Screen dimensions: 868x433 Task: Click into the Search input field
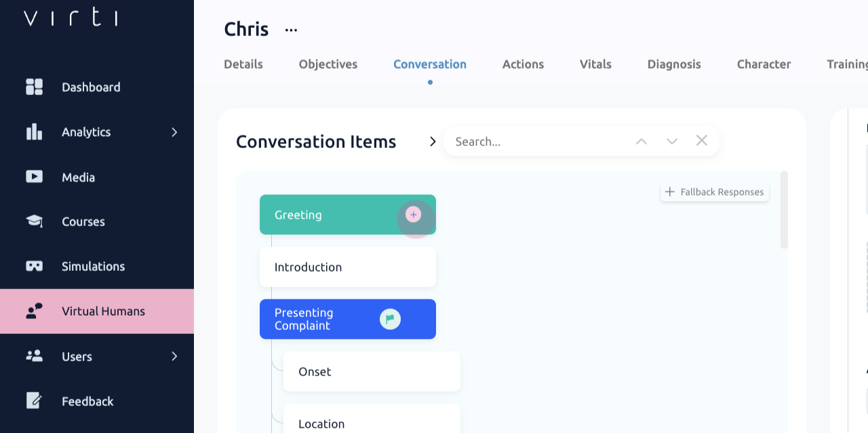536,141
